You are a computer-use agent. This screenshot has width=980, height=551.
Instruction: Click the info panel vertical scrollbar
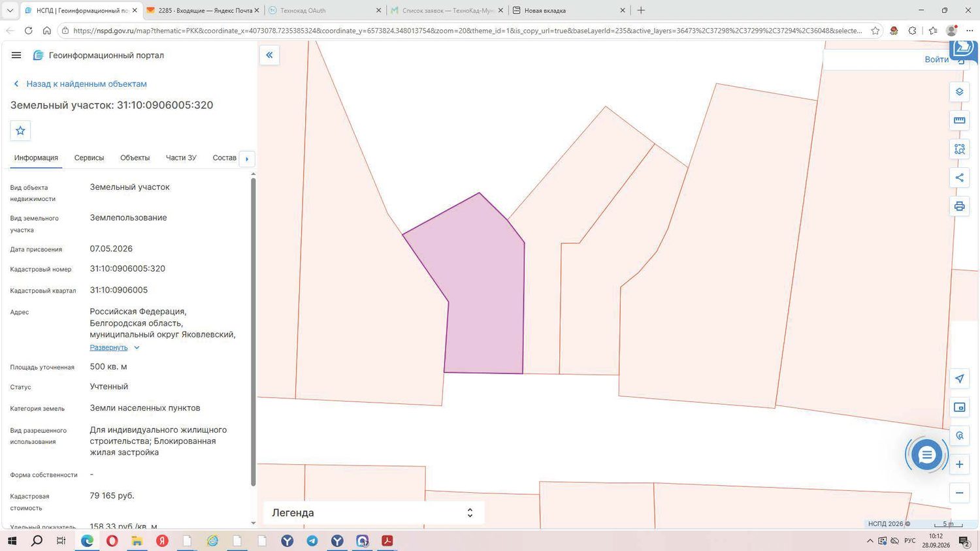click(253, 332)
